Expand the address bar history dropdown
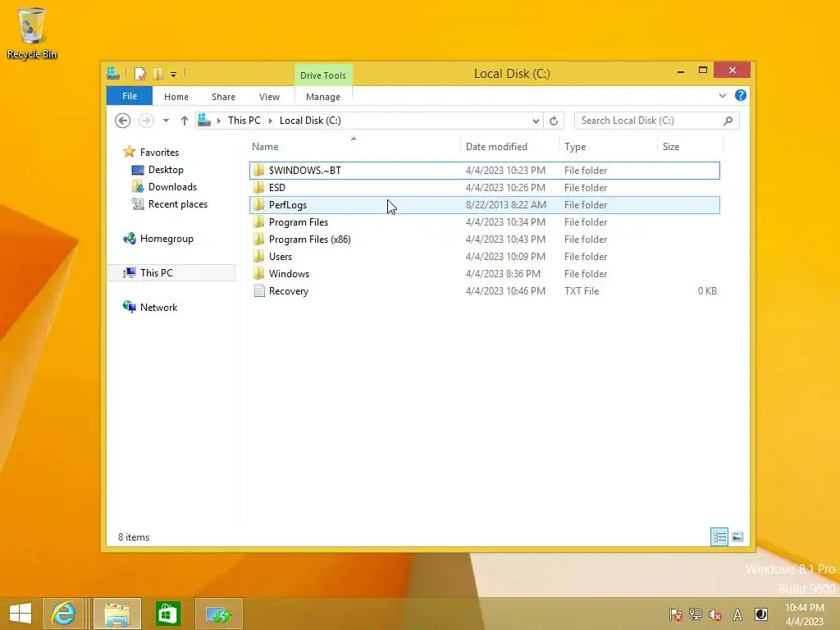Image resolution: width=840 pixels, height=630 pixels. 536,121
